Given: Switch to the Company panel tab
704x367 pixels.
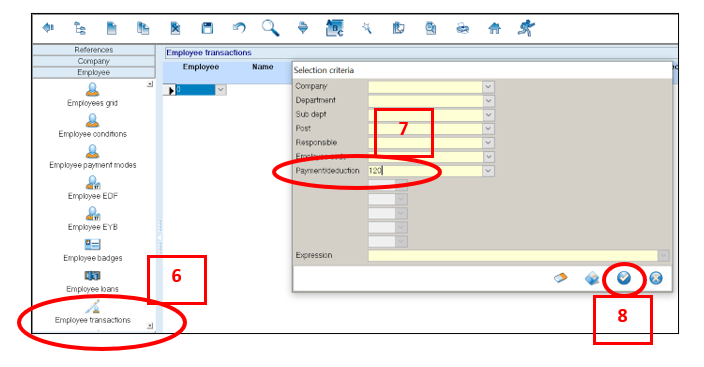Looking at the screenshot, I should click(x=94, y=61).
